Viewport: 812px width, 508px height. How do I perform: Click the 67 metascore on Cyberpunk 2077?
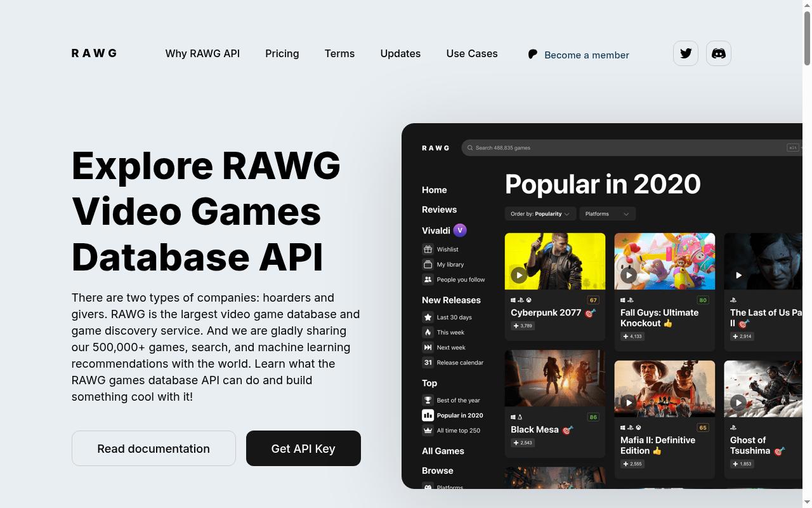coord(594,300)
